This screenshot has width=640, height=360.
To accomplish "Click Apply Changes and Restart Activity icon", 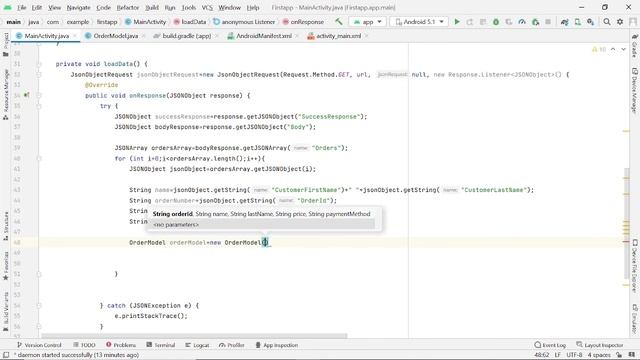I will (x=470, y=22).
